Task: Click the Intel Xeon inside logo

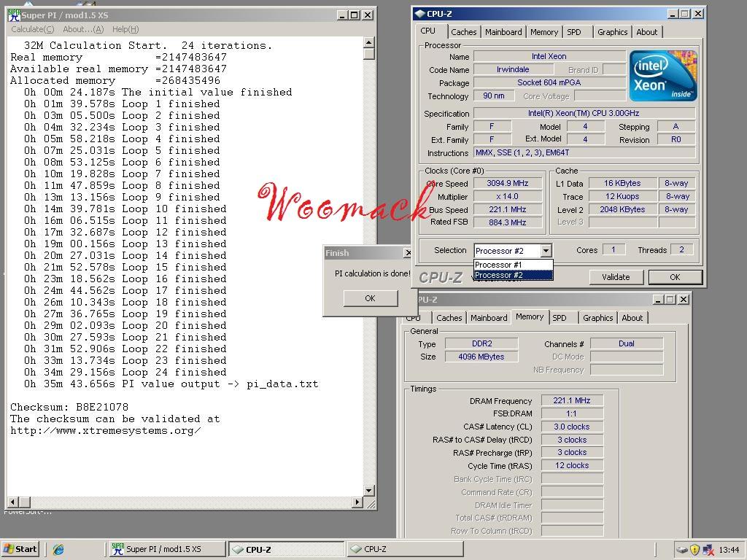Action: [x=662, y=76]
